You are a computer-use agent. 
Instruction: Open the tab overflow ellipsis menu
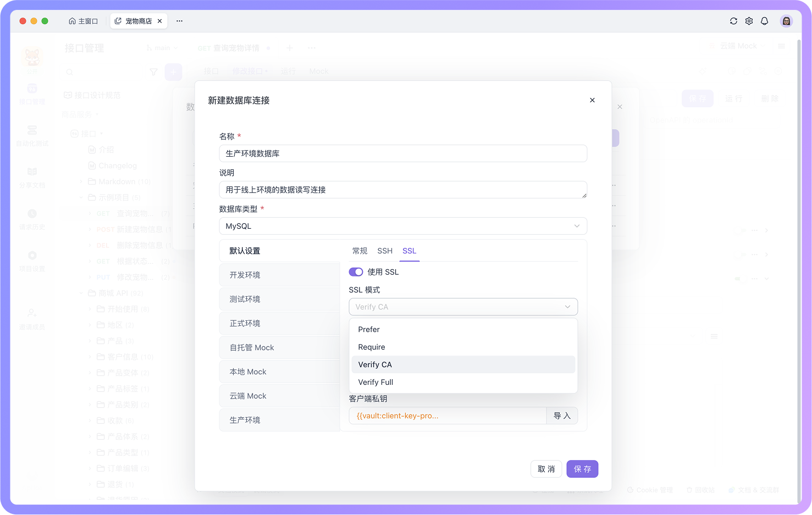pyautogui.click(x=179, y=21)
